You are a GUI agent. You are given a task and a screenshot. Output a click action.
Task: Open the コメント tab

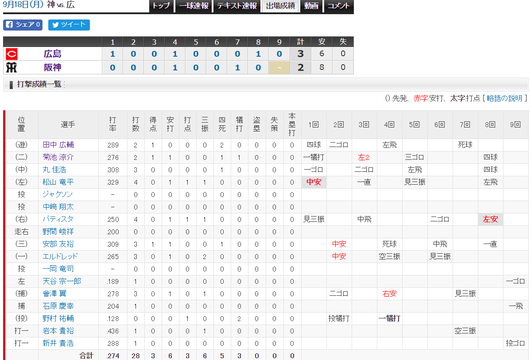(339, 6)
